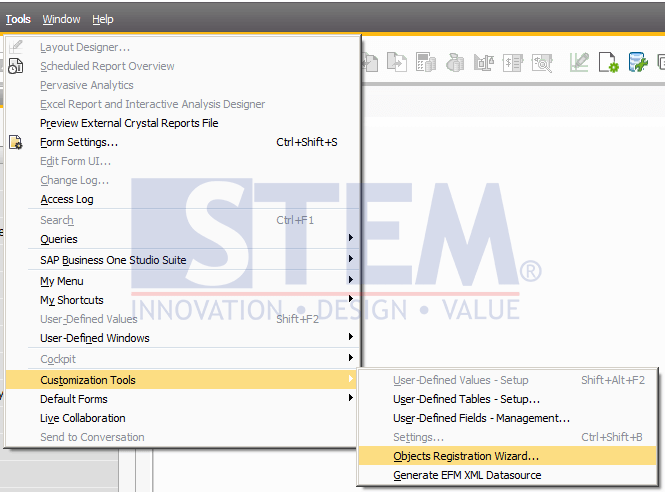Open User-Defined Fields - Management
Viewport: 665px width, 492px height.
click(508, 418)
